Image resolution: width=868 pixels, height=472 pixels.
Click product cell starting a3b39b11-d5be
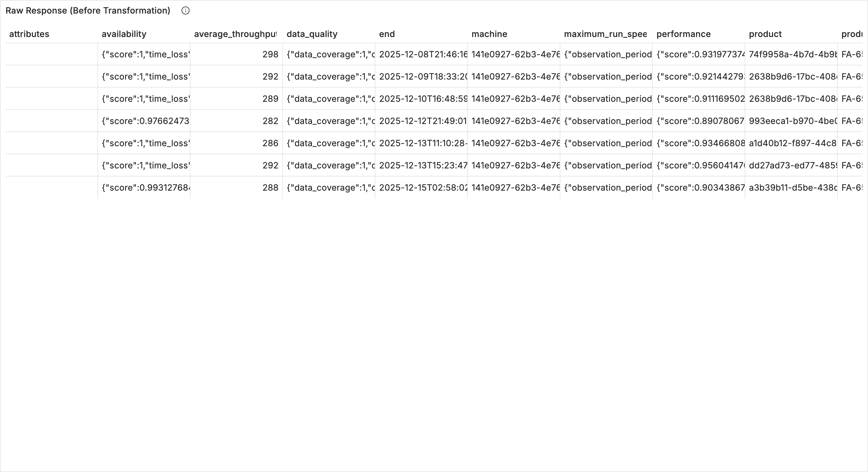[x=792, y=188]
